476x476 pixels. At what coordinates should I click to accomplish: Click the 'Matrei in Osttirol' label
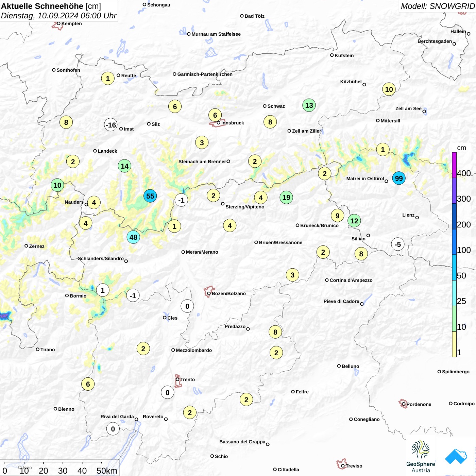coord(365,178)
